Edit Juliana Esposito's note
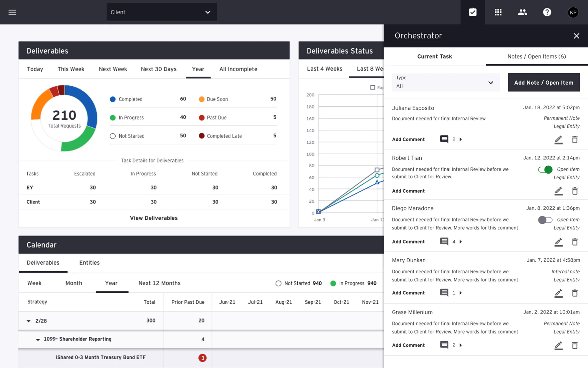Screen dimensions: 588x368 point(558,140)
